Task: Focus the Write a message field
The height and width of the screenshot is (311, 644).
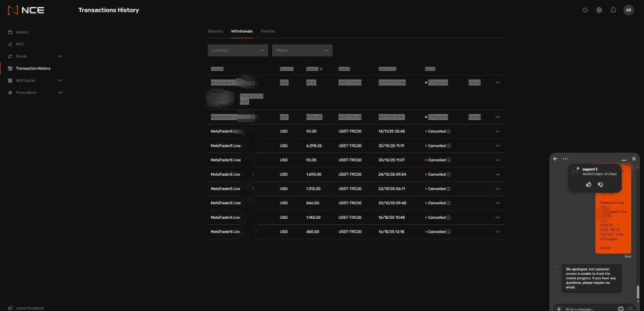Action: 589,309
